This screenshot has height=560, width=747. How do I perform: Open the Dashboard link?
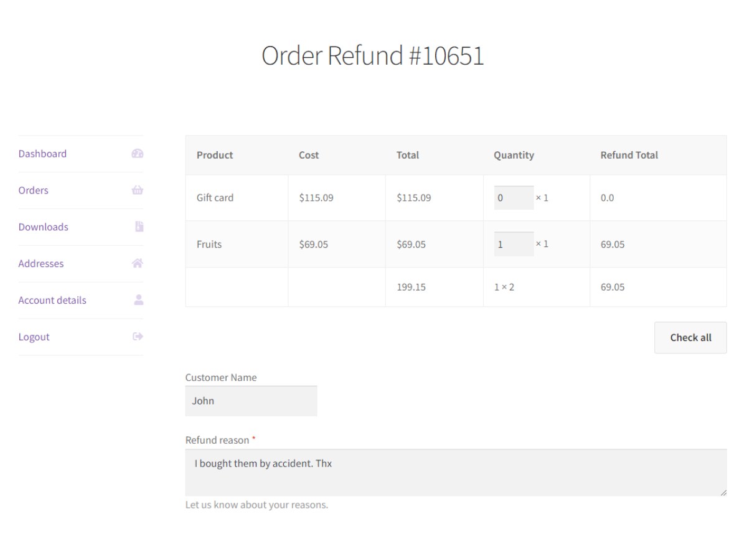click(x=42, y=154)
